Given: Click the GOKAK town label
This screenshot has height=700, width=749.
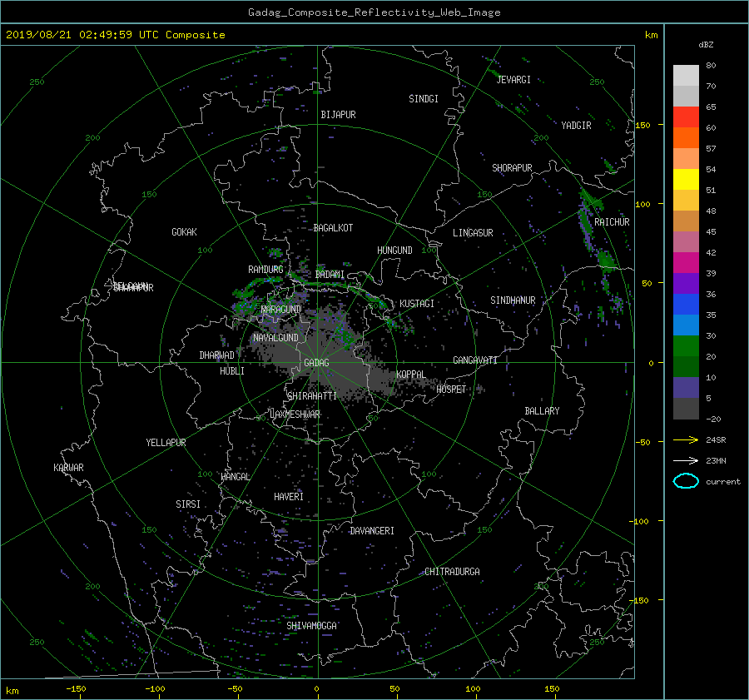Looking at the screenshot, I should 185,231.
